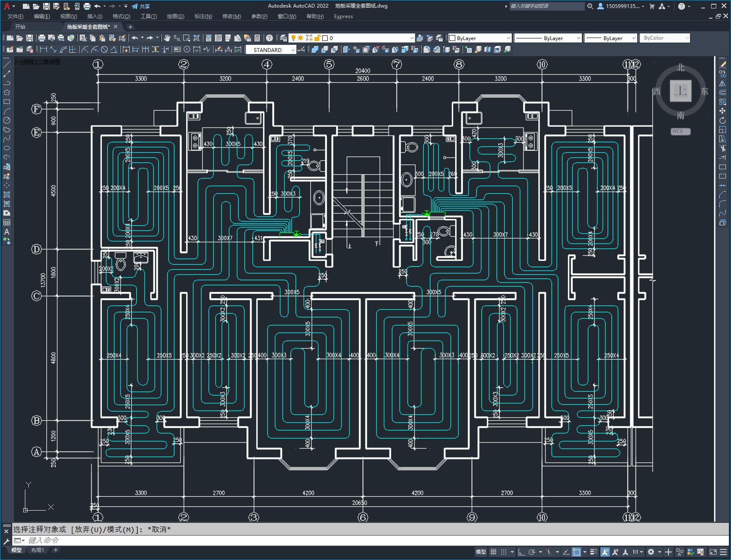Toggle object snap in status bar
This screenshot has height=560, width=731.
click(x=576, y=552)
